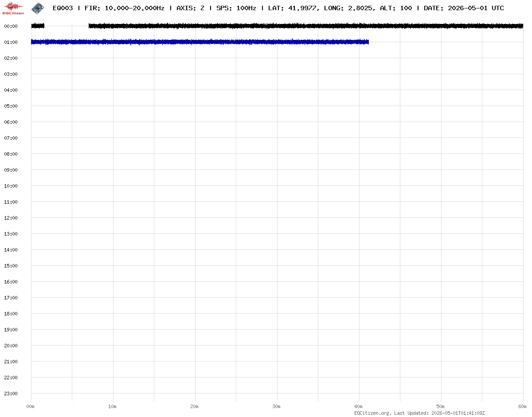Select the 23:00 hour row label
The image size is (532, 417).
coord(11,393)
